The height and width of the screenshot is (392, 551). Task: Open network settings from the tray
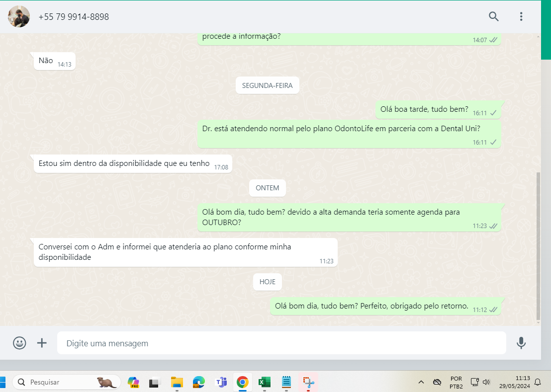(x=475, y=382)
